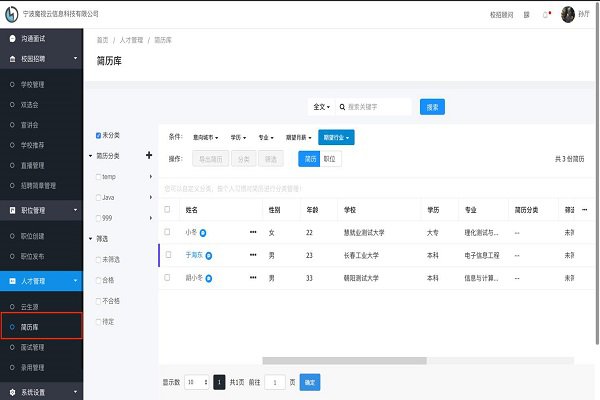
Task: Open 双选会 in the sidebar
Action: (29, 104)
